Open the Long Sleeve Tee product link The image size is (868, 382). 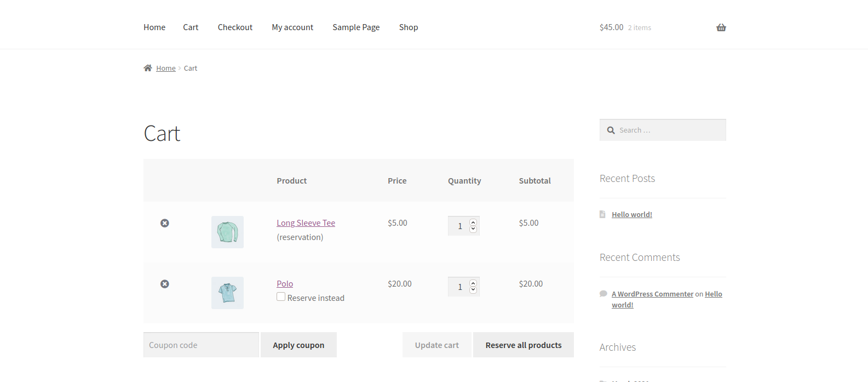coord(306,223)
